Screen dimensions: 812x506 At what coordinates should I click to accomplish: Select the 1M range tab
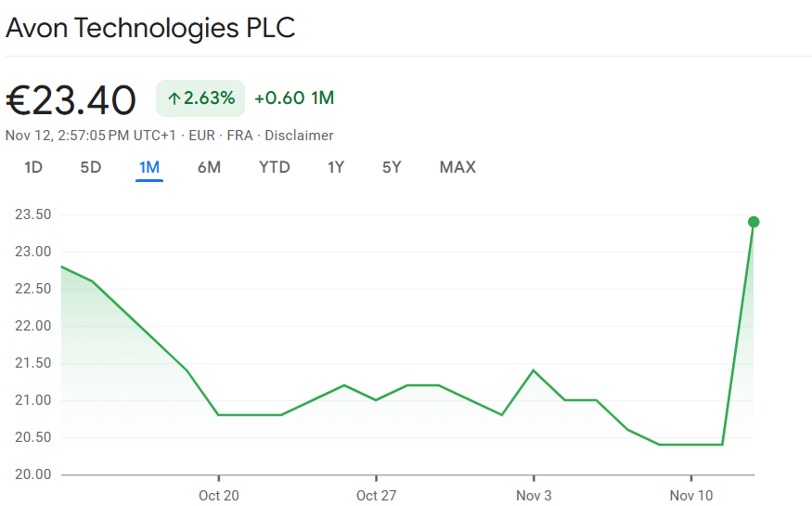[x=149, y=167]
